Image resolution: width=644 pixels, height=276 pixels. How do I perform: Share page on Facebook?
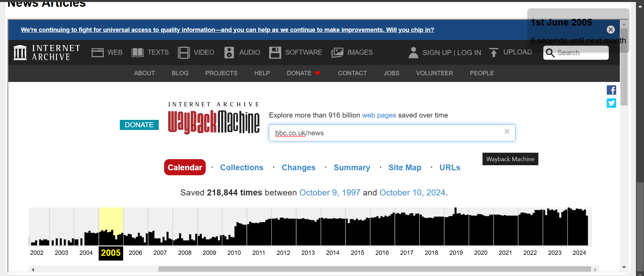click(611, 90)
